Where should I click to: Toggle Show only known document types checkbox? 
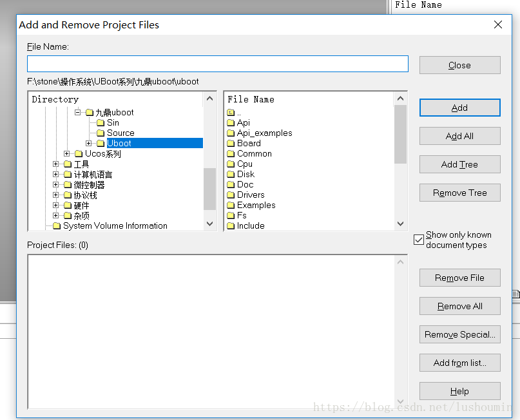pyautogui.click(x=419, y=240)
